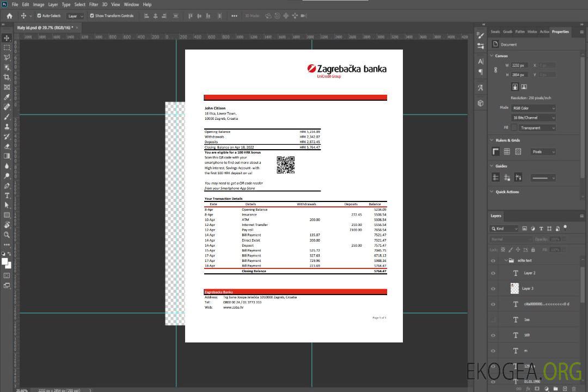Open the guide line style dropdown
588x392 pixels.
click(x=543, y=178)
